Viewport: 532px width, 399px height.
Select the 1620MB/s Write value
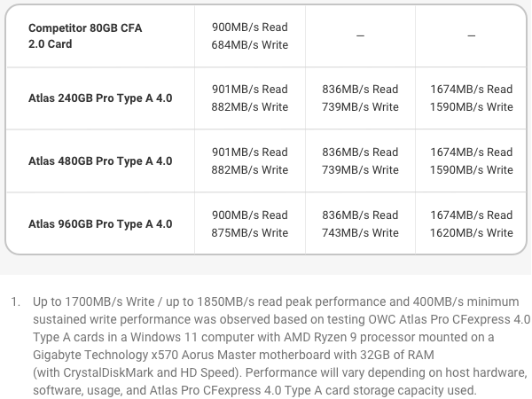472,233
